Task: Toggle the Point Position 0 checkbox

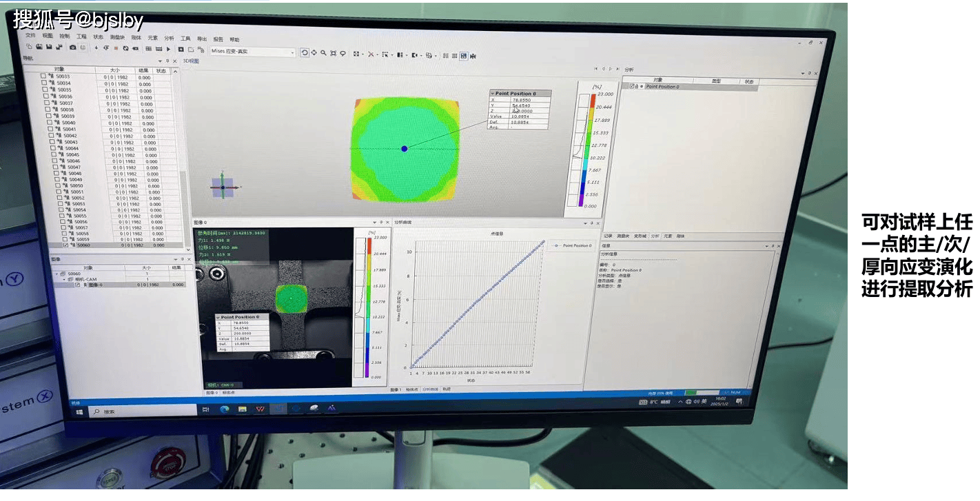Action: (x=631, y=86)
